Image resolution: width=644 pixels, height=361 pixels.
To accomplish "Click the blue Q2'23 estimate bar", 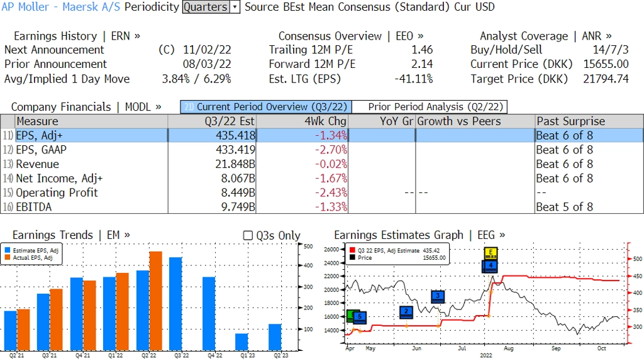I will pos(275,338).
